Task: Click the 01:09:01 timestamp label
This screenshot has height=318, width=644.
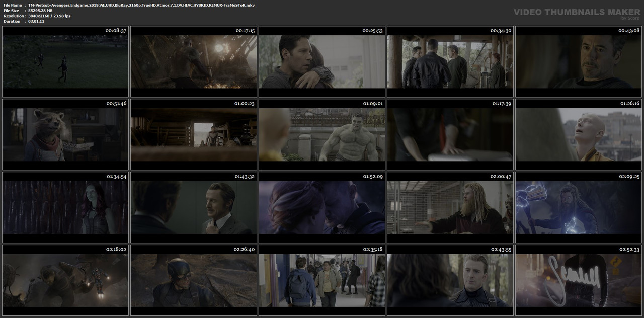Action: coord(373,103)
